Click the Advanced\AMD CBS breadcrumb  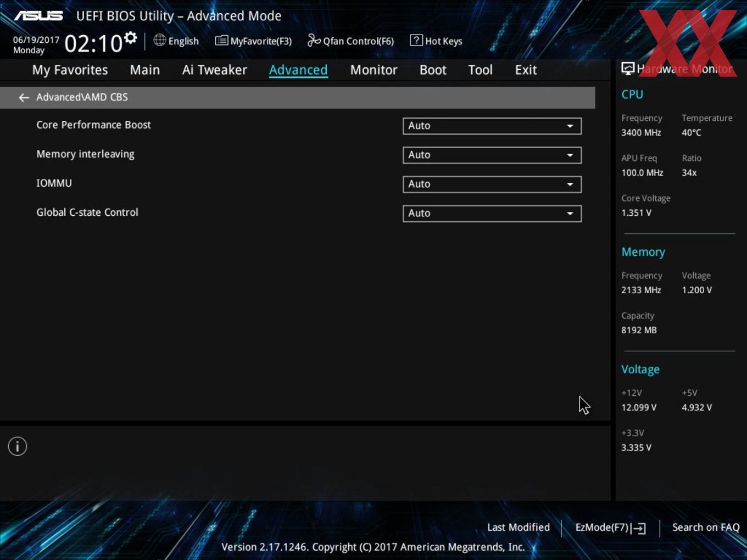coord(82,97)
